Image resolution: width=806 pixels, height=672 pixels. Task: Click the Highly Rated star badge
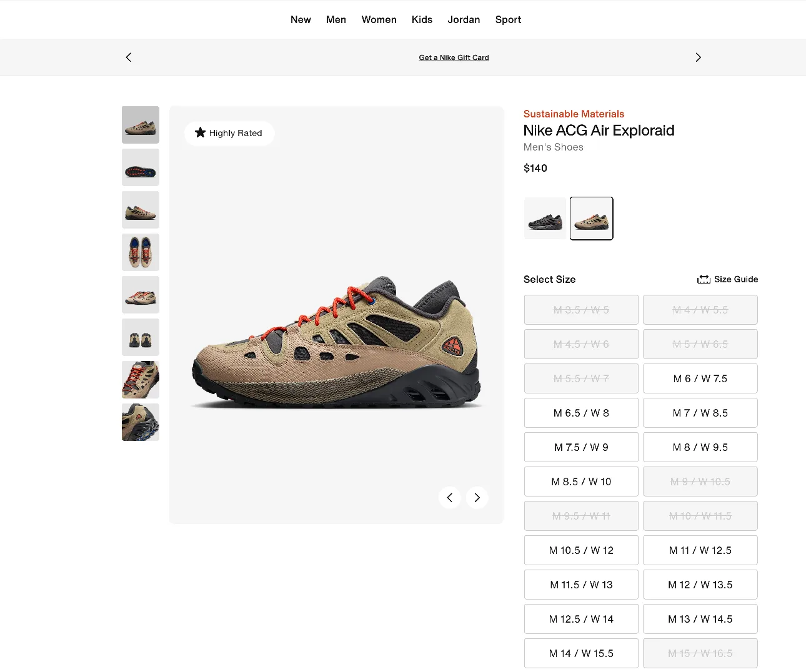tap(229, 133)
